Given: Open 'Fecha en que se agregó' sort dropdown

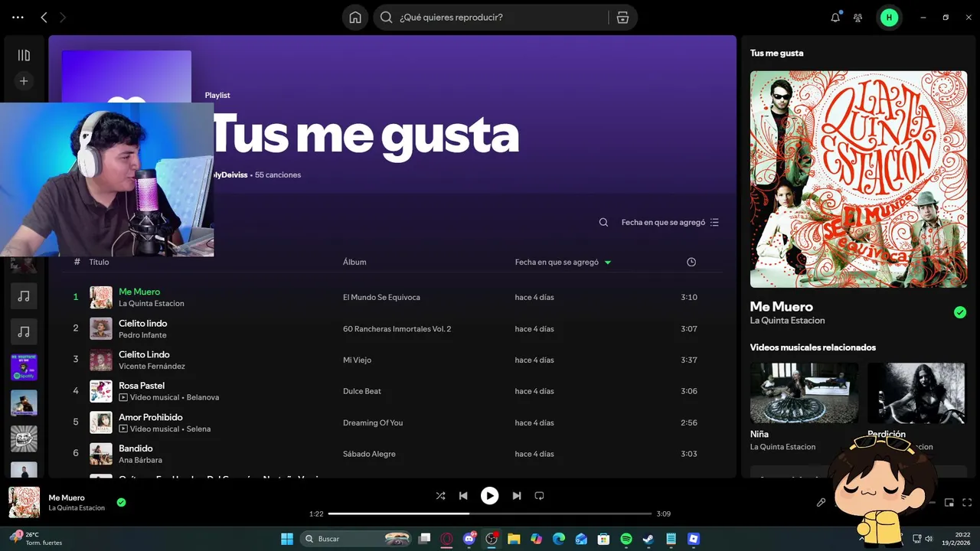Looking at the screenshot, I should tap(670, 222).
